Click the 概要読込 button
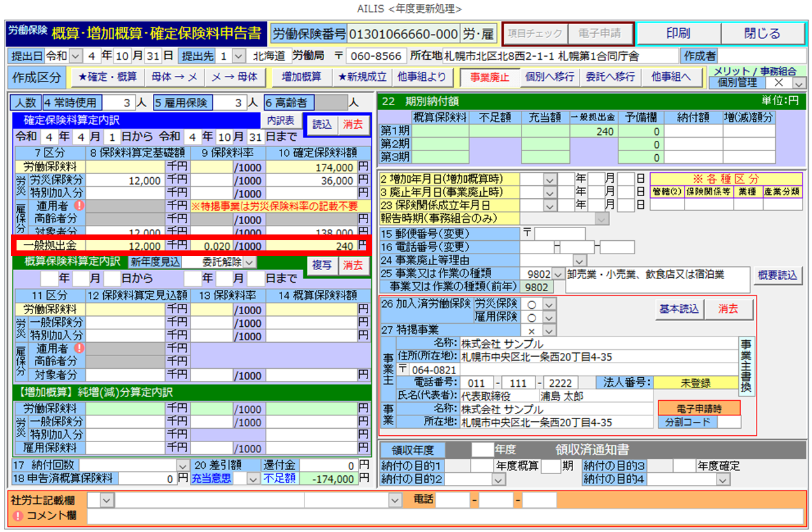The height and width of the screenshot is (532, 812). point(778,275)
